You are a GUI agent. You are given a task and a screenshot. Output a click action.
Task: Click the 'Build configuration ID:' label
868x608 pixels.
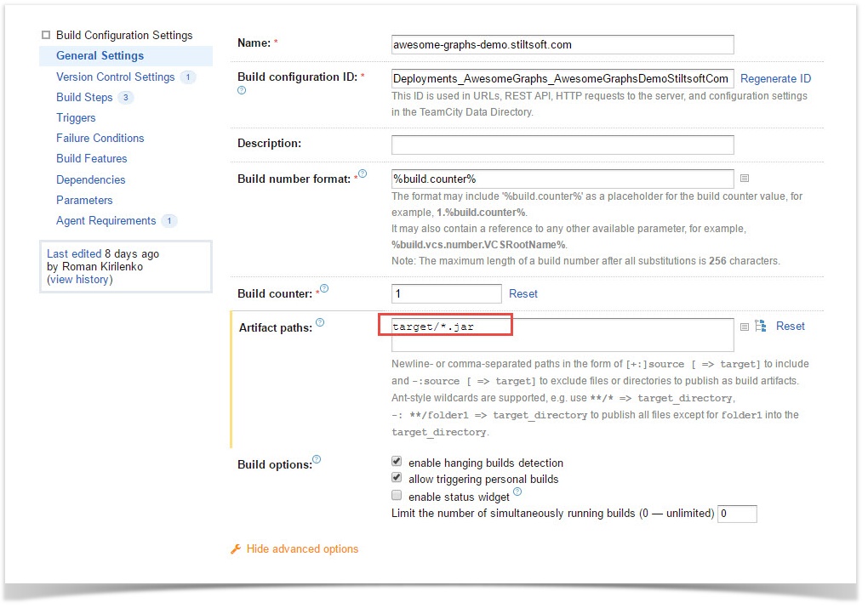pos(297,77)
